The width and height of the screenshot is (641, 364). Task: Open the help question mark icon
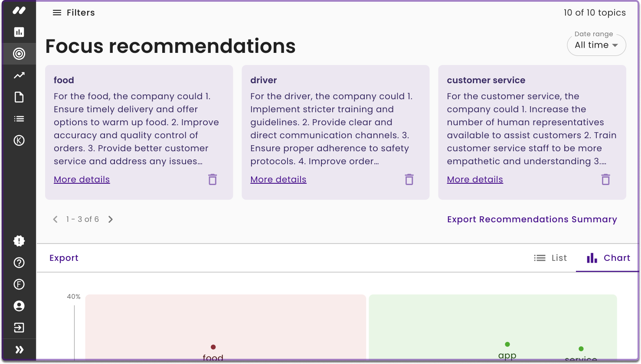[x=19, y=263]
